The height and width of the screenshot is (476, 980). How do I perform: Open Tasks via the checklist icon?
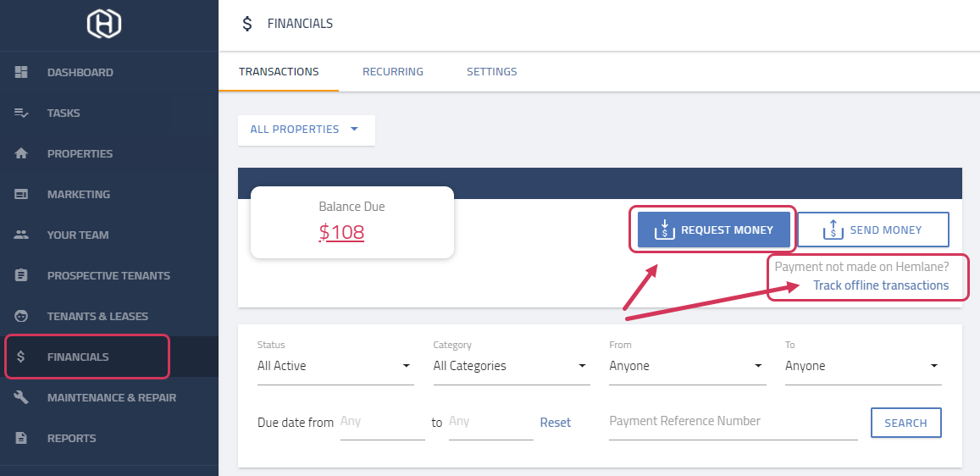pyautogui.click(x=21, y=113)
